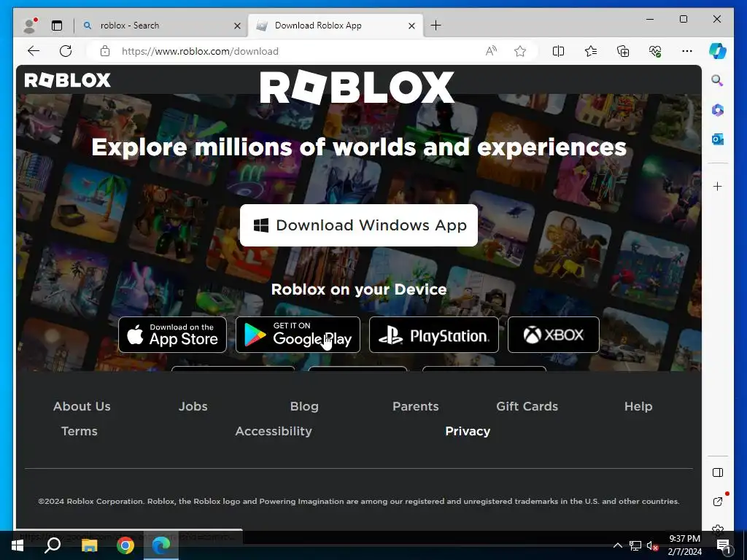Toggle the sidebar panel layout icon
Image resolution: width=747 pixels, height=560 pixels.
(x=718, y=472)
